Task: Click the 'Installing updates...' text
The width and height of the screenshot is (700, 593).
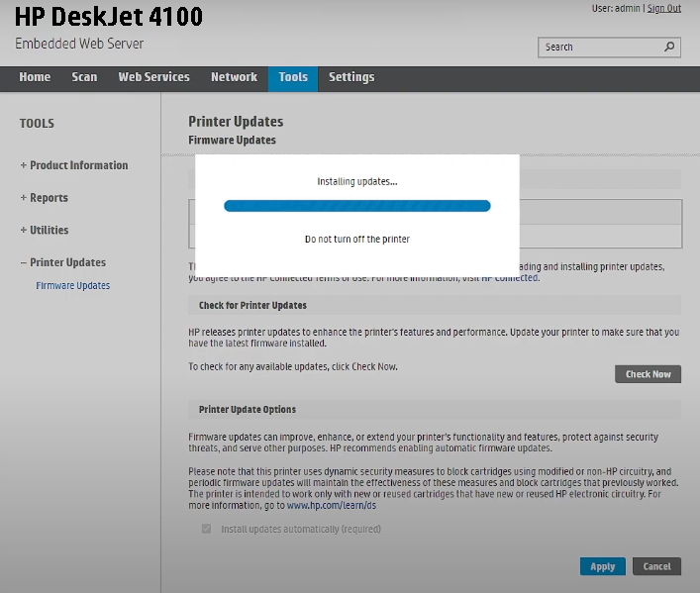Action: [x=357, y=181]
